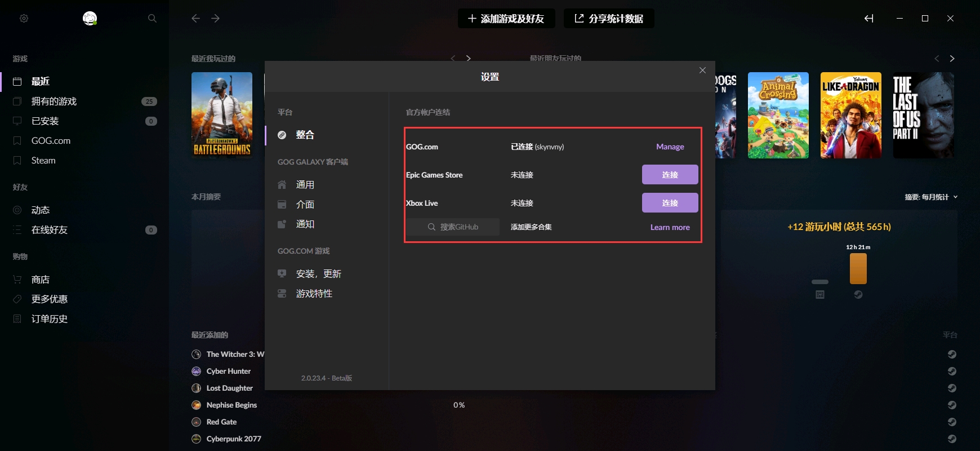Connect the Epic Games Store account
Screen dimensions: 980x451
670,175
